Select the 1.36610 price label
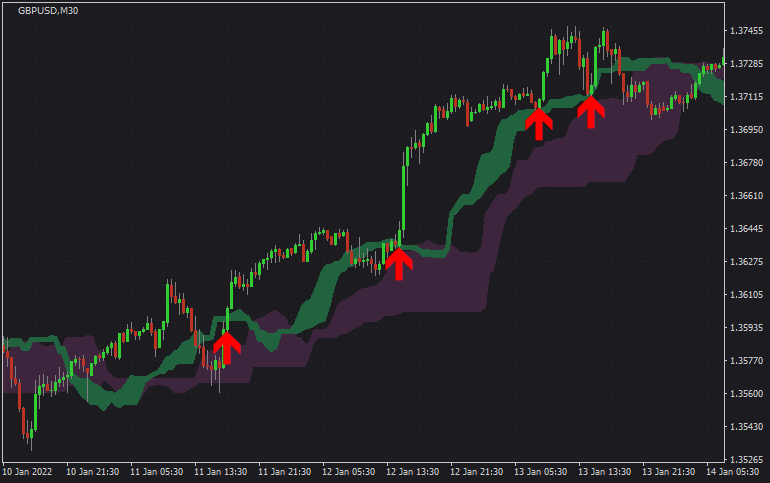 (x=746, y=195)
